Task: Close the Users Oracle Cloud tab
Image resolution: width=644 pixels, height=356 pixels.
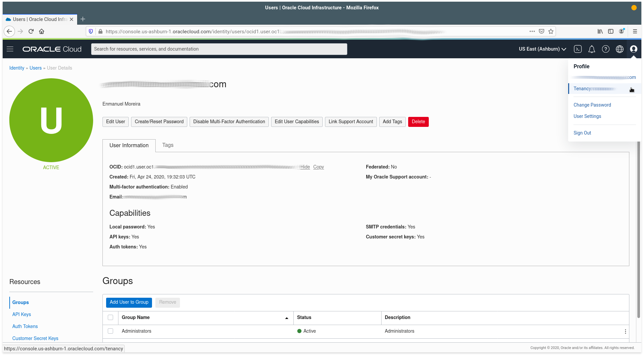Action: pos(72,19)
